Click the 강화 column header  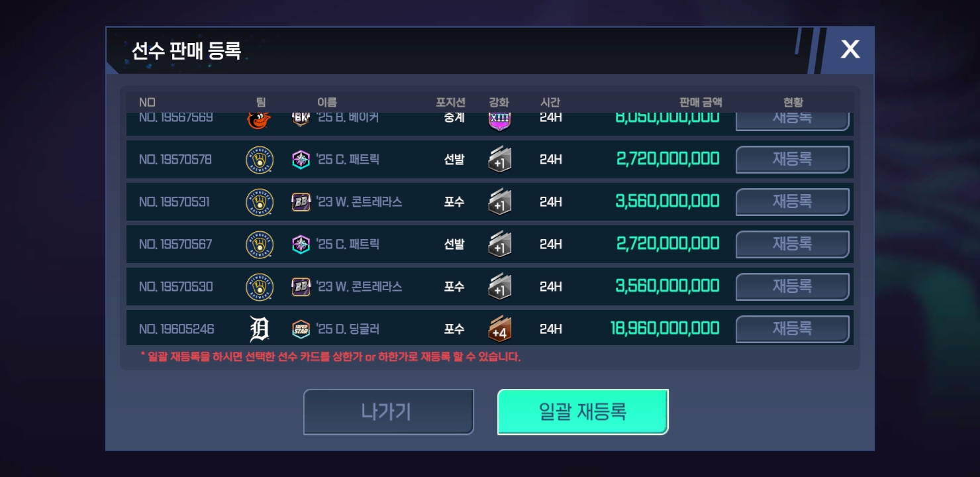499,103
